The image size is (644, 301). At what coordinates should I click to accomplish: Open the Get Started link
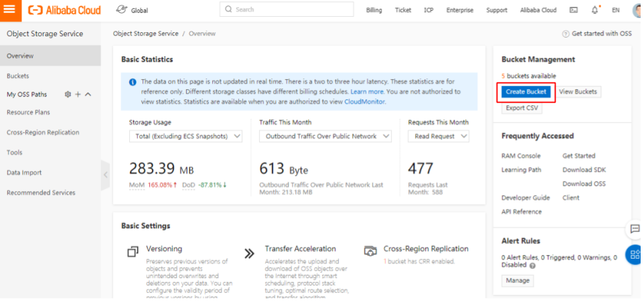coord(578,156)
